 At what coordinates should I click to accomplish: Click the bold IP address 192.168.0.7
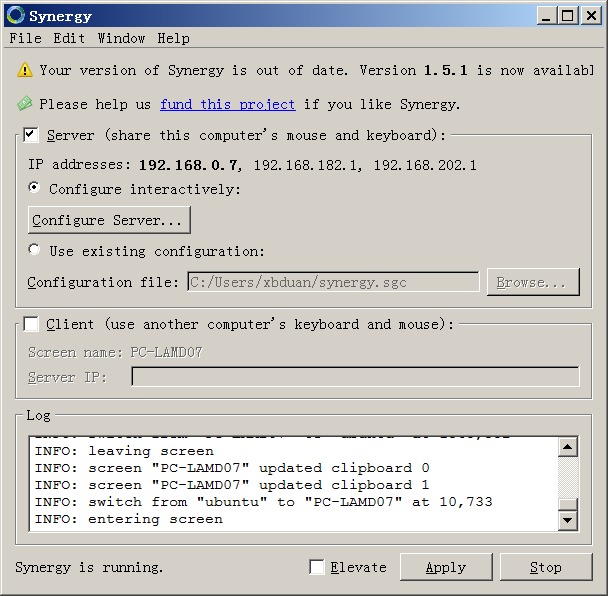188,165
